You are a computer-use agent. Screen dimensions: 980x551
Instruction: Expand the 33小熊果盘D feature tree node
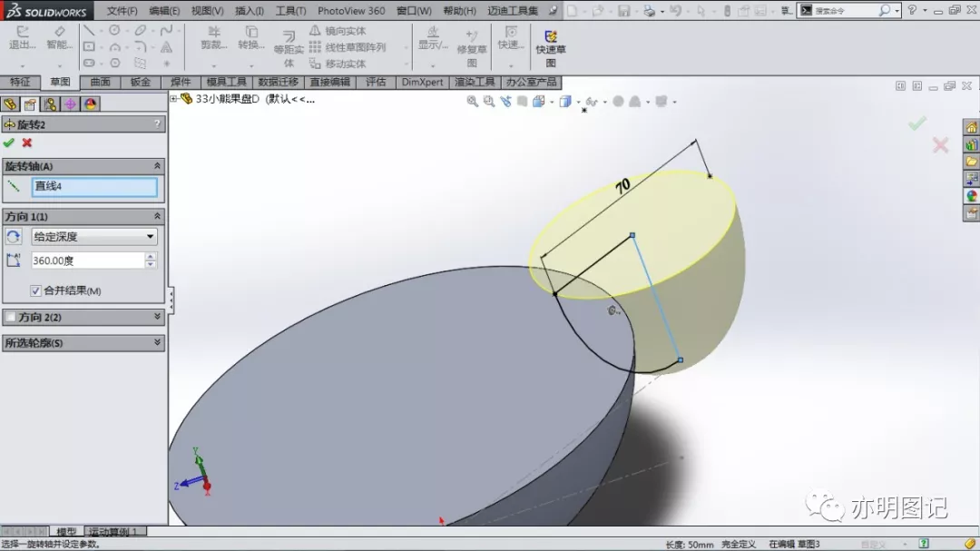point(173,99)
